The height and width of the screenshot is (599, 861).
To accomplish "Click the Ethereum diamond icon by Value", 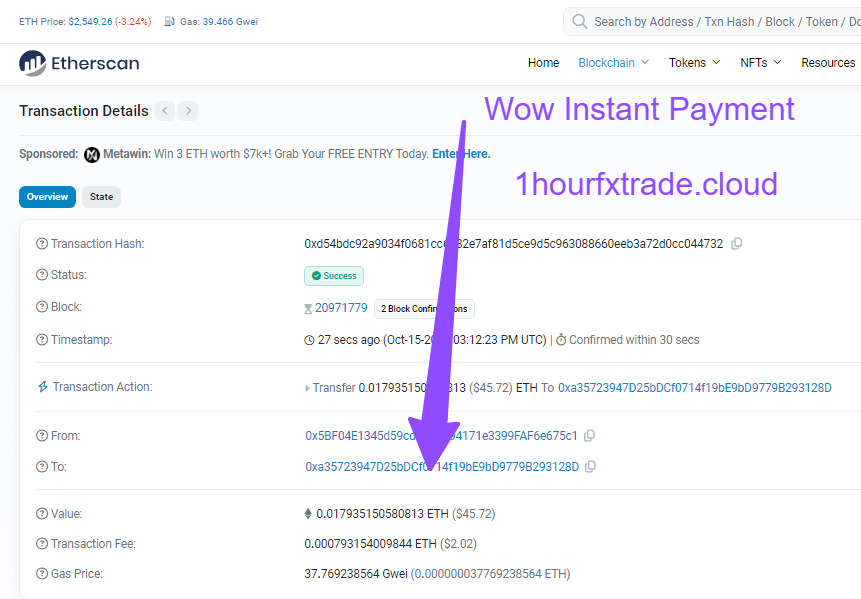I will [x=308, y=513].
